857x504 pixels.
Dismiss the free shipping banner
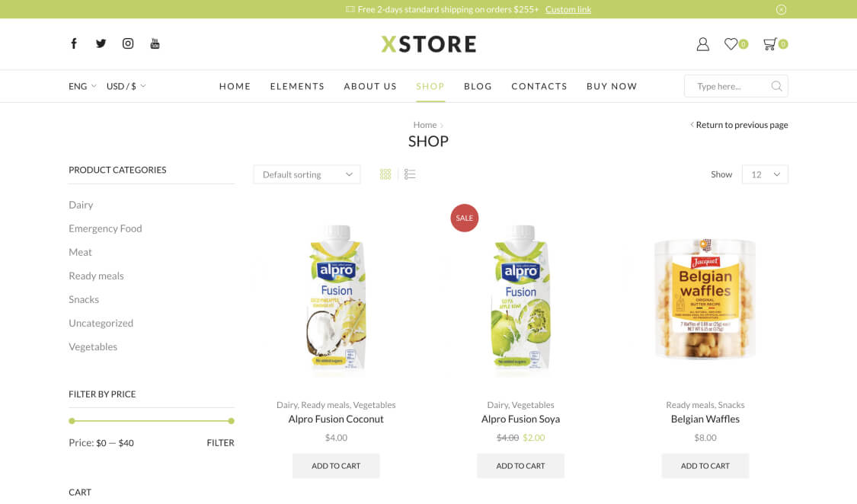pyautogui.click(x=781, y=9)
